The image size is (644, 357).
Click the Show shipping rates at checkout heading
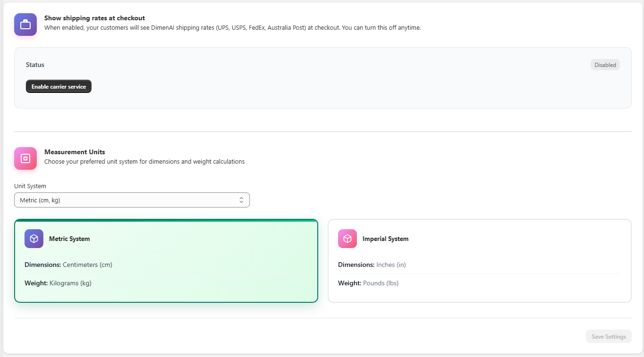(94, 18)
